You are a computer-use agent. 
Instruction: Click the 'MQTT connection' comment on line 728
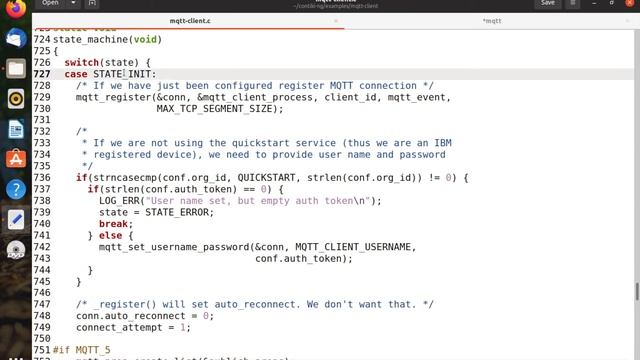click(373, 86)
